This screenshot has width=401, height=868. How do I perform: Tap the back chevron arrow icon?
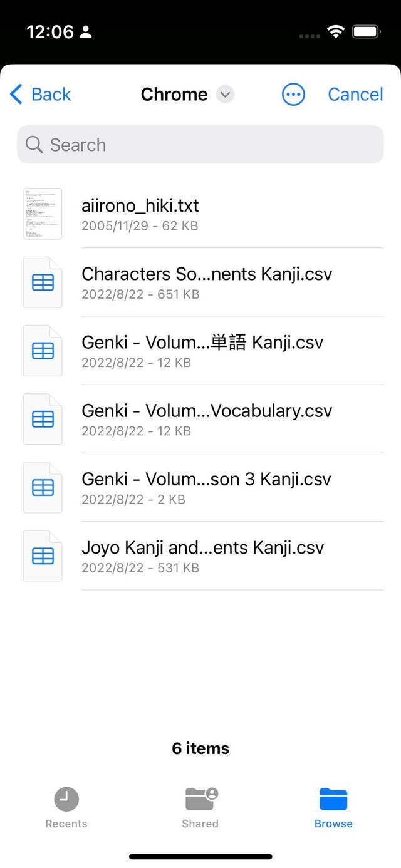click(16, 95)
